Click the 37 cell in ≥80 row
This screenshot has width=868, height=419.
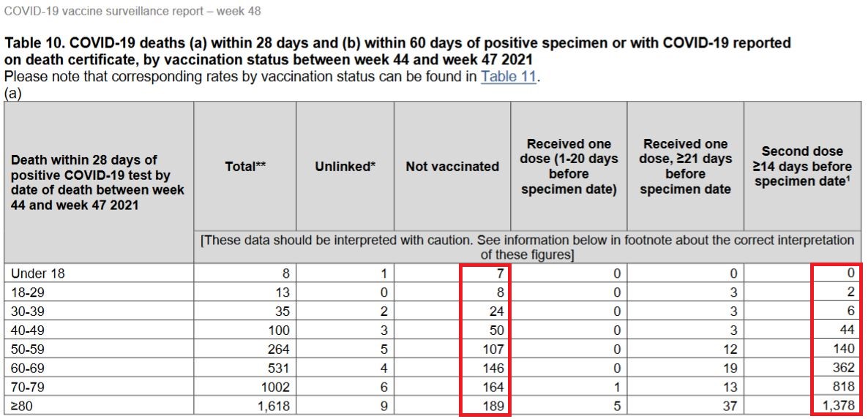tap(730, 407)
